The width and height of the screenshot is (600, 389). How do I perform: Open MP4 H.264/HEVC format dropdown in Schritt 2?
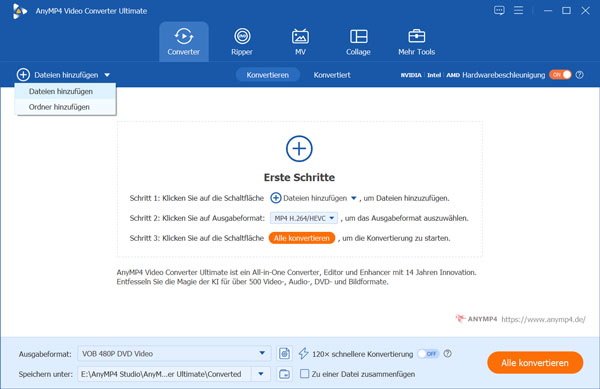pos(304,218)
